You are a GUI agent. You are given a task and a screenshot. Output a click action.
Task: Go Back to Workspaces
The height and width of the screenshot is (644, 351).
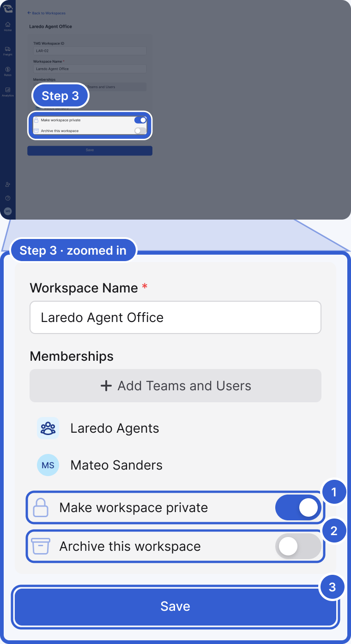pyautogui.click(x=46, y=13)
